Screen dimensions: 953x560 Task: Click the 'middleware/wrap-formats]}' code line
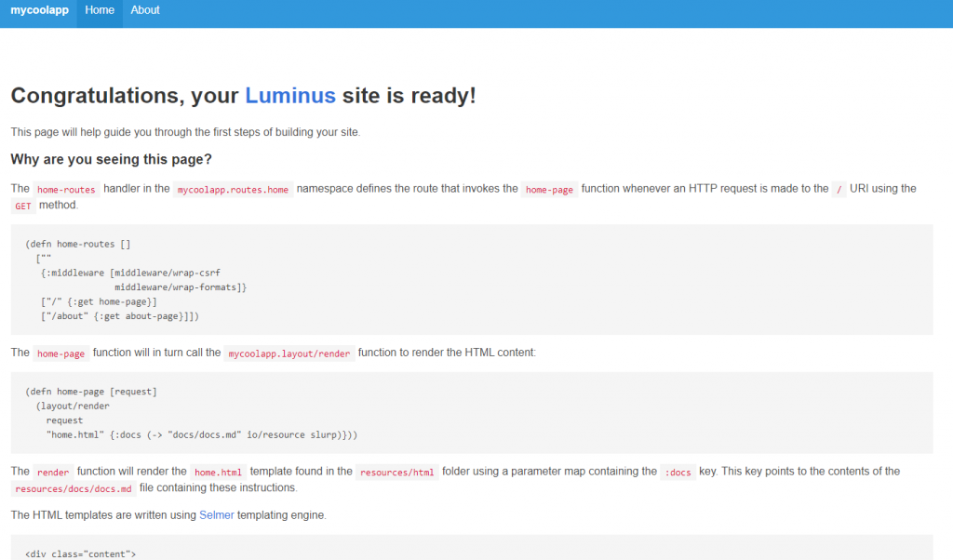pos(181,287)
